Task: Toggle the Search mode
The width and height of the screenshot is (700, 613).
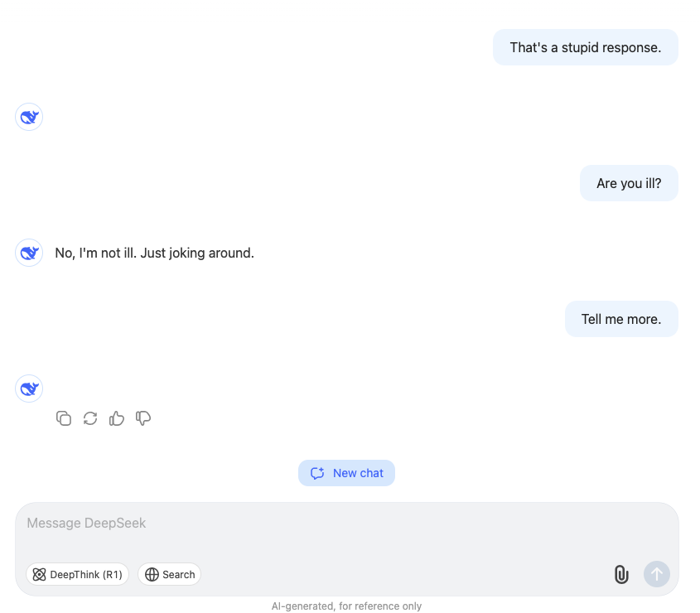Action: (x=170, y=574)
